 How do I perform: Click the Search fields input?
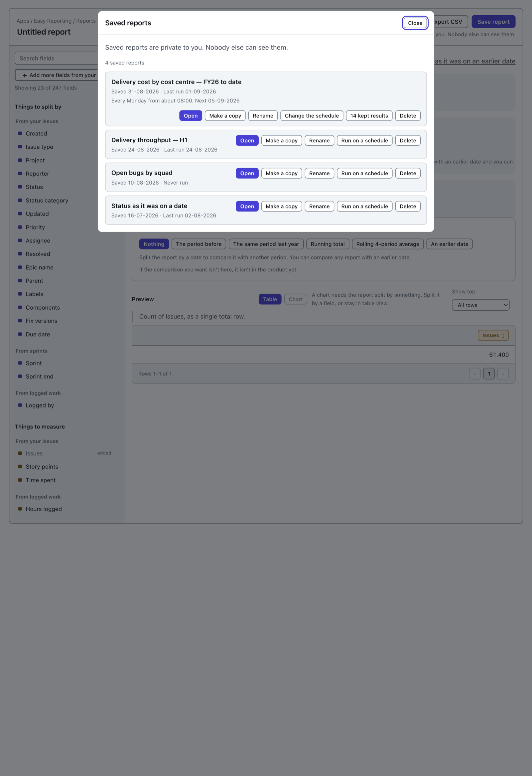click(x=57, y=58)
